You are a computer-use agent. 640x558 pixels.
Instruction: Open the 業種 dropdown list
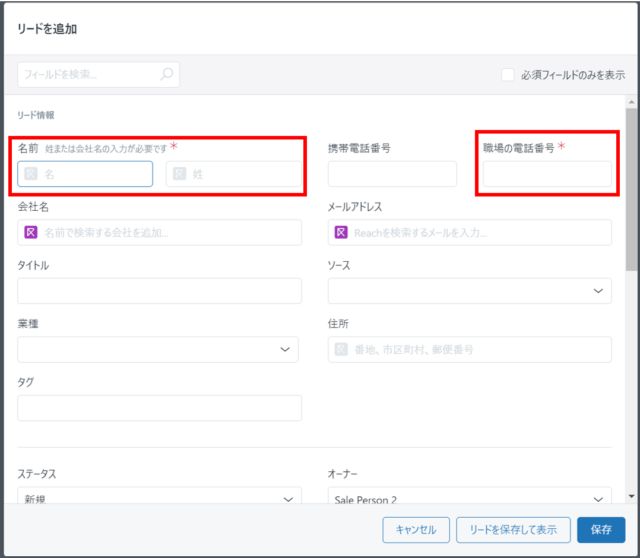pyautogui.click(x=158, y=349)
